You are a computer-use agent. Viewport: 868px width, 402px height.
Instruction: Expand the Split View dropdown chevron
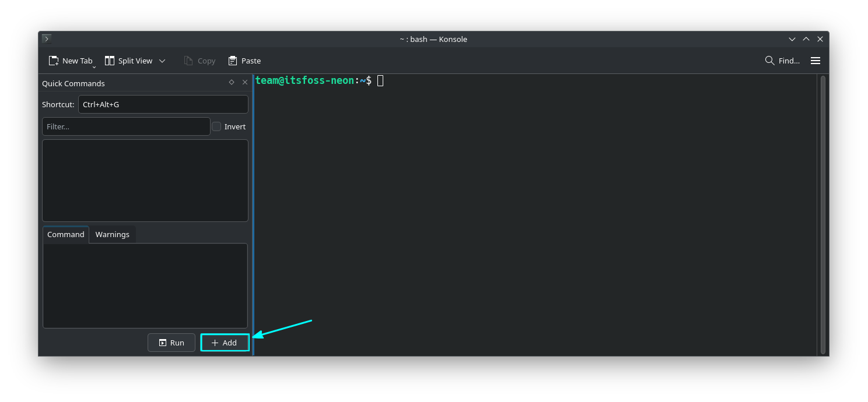click(x=162, y=61)
